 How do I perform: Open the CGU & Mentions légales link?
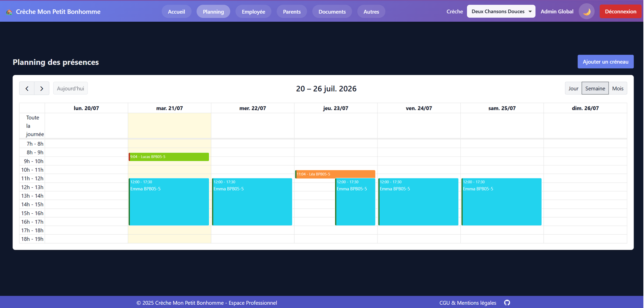pos(468,303)
